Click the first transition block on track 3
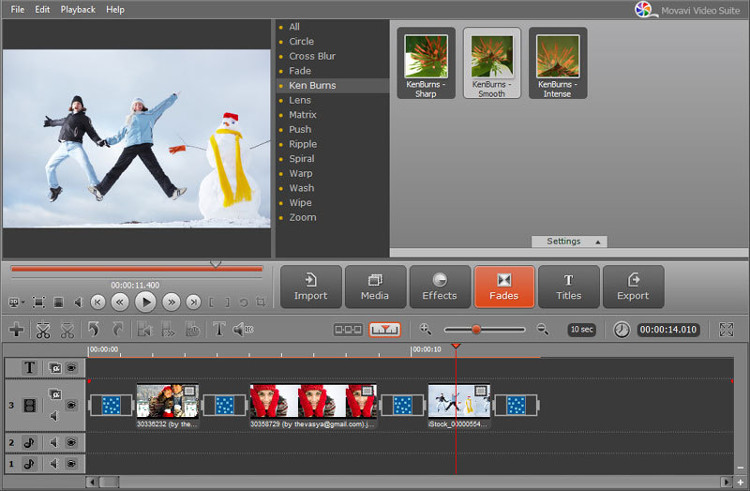 pos(111,405)
